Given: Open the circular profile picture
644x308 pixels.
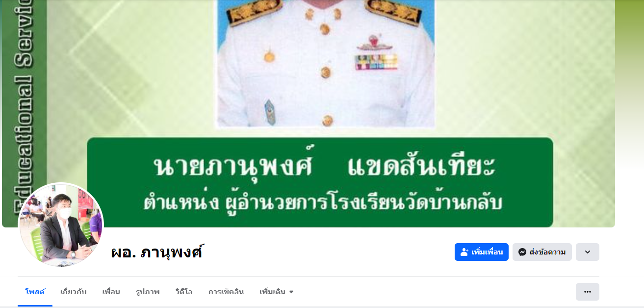Looking at the screenshot, I should [61, 225].
